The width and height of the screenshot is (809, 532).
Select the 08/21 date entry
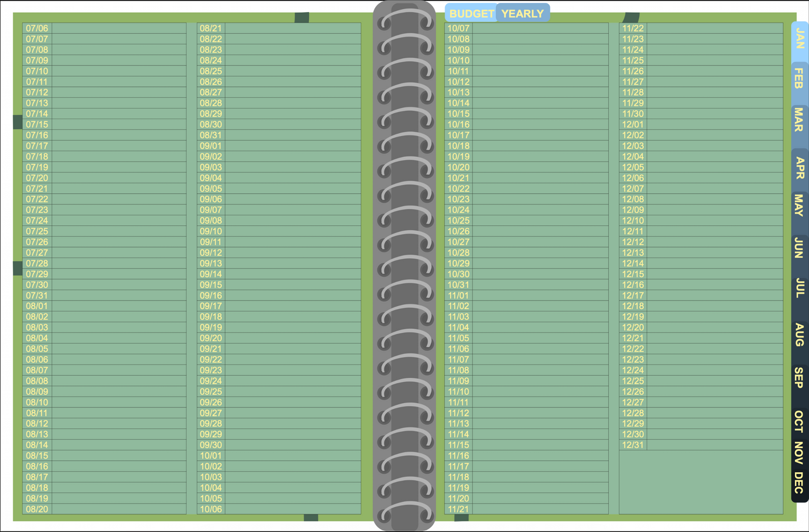pyautogui.click(x=211, y=28)
